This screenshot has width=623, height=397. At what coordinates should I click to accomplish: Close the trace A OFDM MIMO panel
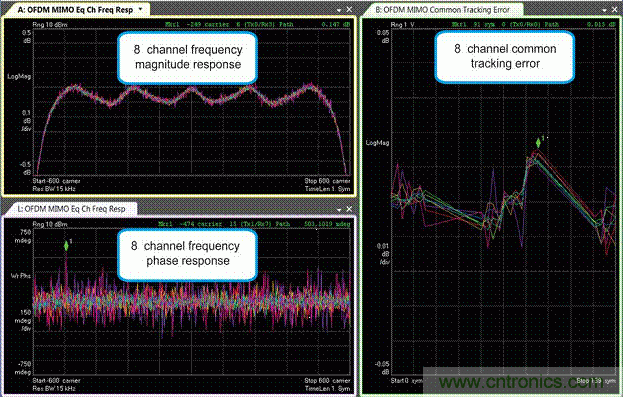click(349, 9)
